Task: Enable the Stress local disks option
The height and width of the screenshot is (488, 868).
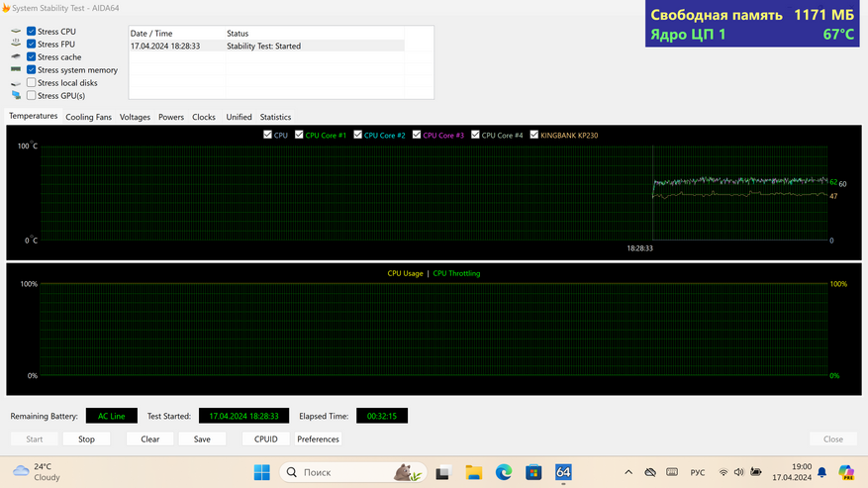Action: click(x=32, y=83)
